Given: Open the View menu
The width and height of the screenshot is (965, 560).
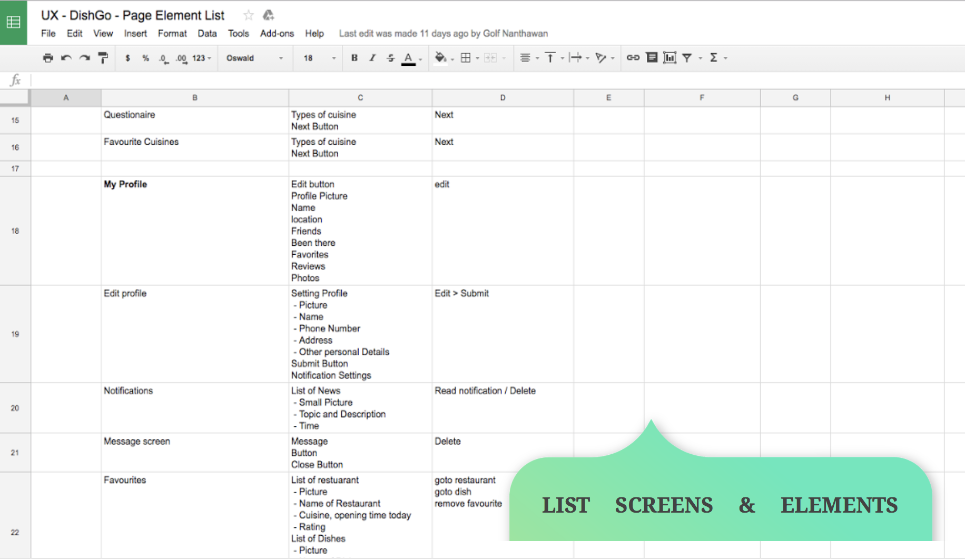Looking at the screenshot, I should coord(103,34).
